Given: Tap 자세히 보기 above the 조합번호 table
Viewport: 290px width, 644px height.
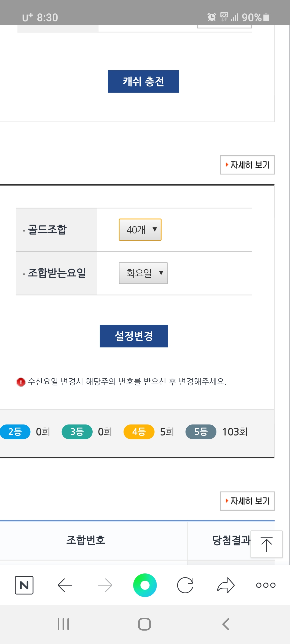Looking at the screenshot, I should 247,501.
